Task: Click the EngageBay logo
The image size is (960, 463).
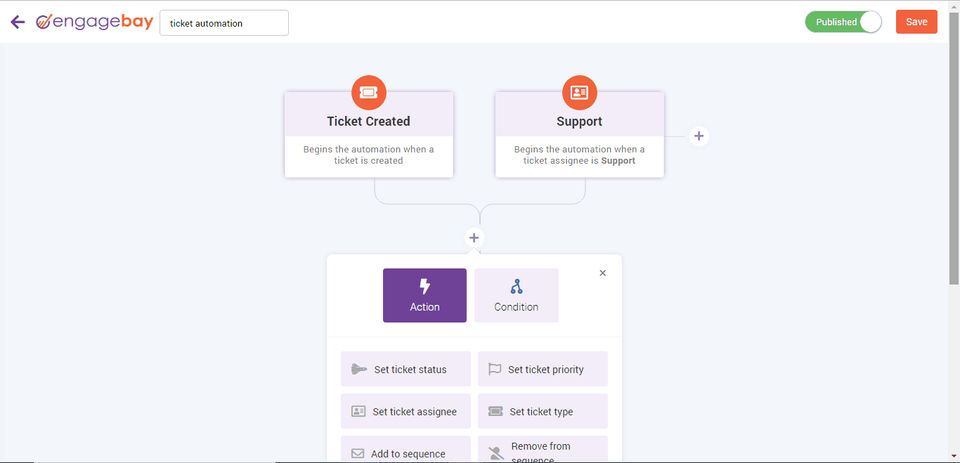Action: point(93,22)
